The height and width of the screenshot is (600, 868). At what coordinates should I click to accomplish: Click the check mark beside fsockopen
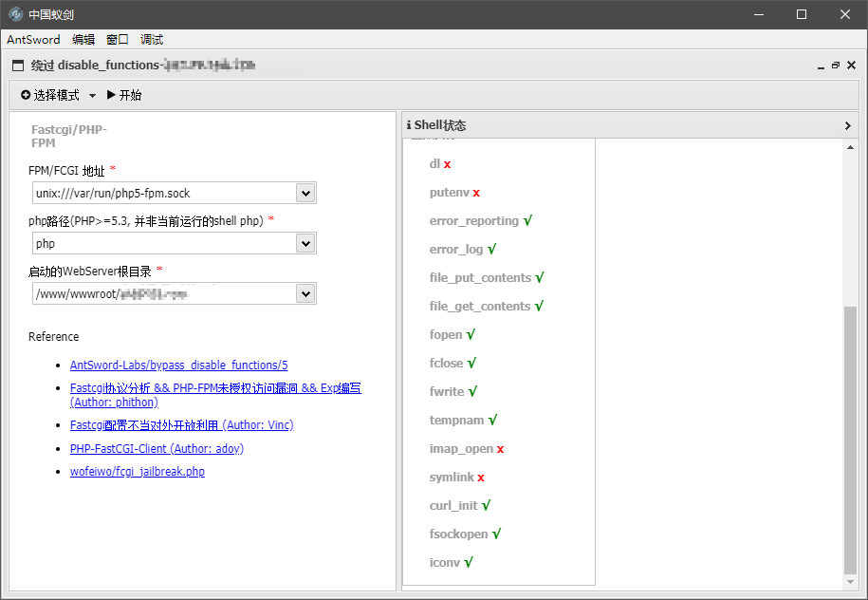click(496, 534)
